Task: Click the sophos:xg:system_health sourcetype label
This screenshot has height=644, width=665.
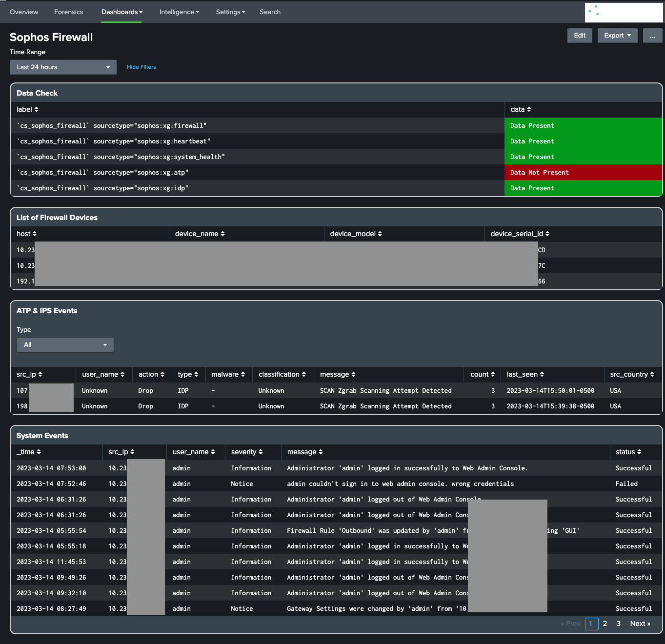Action: click(121, 157)
